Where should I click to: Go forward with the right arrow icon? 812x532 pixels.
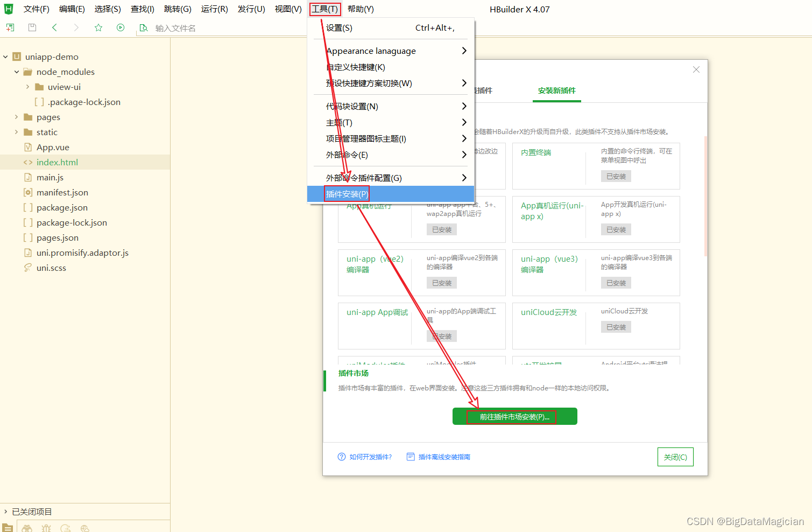[x=76, y=27]
